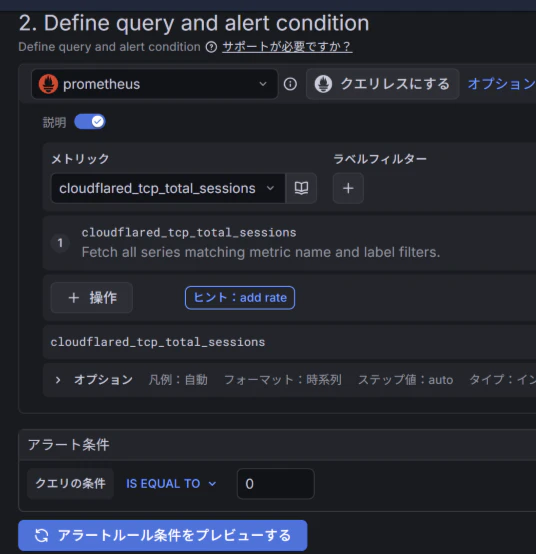The image size is (536, 554).
Task: Add an operation with 操作 button
Action: [x=92, y=298]
